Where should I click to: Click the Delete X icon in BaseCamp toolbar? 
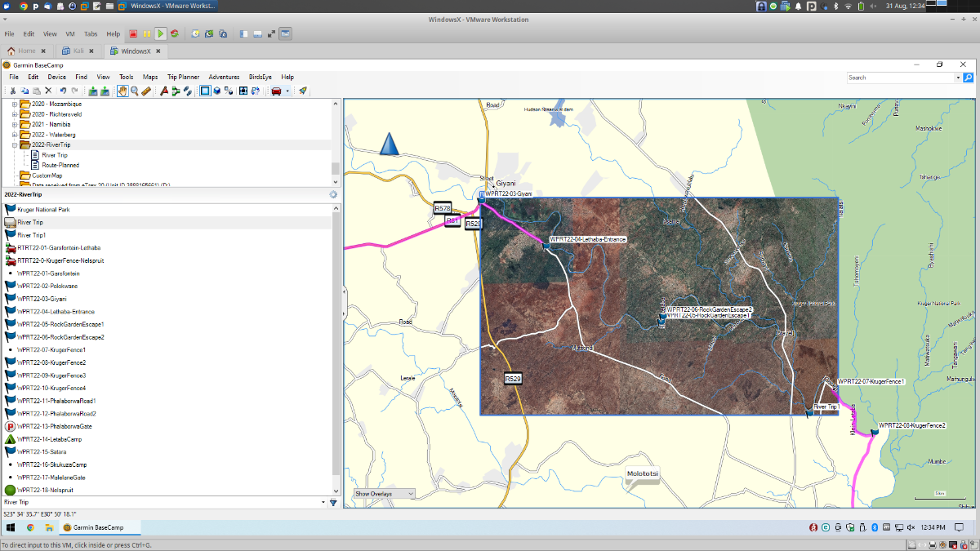[x=48, y=91]
